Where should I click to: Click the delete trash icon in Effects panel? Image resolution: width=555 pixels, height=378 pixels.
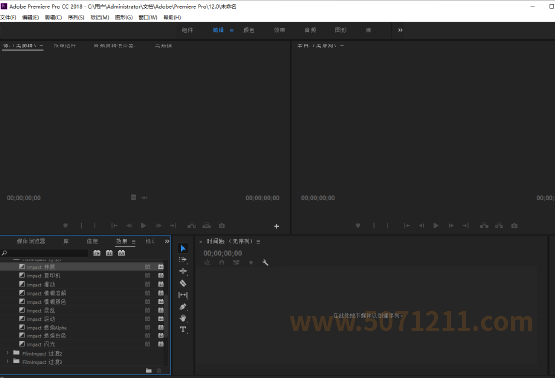(x=159, y=370)
